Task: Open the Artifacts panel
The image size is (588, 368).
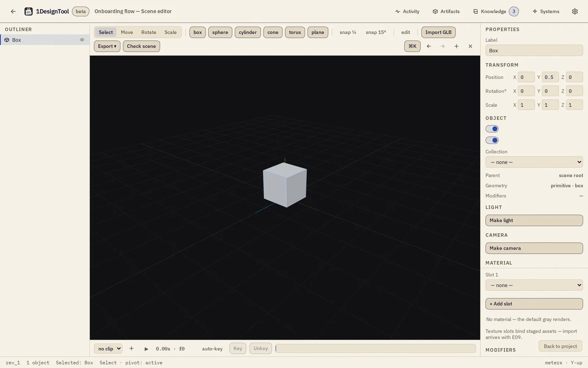Action: coord(446,11)
